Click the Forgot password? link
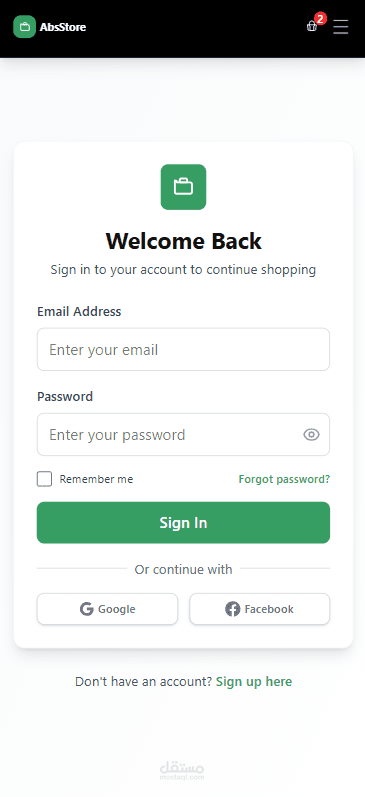 (284, 479)
